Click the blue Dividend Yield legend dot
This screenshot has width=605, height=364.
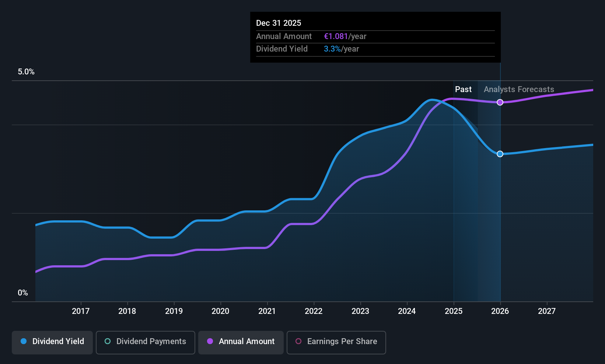tap(24, 341)
